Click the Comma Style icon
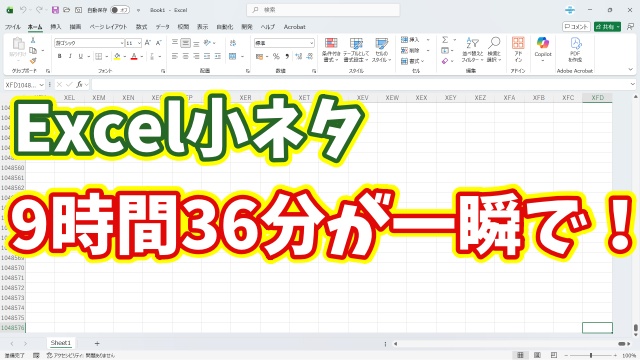The height and width of the screenshot is (360, 640). (287, 56)
